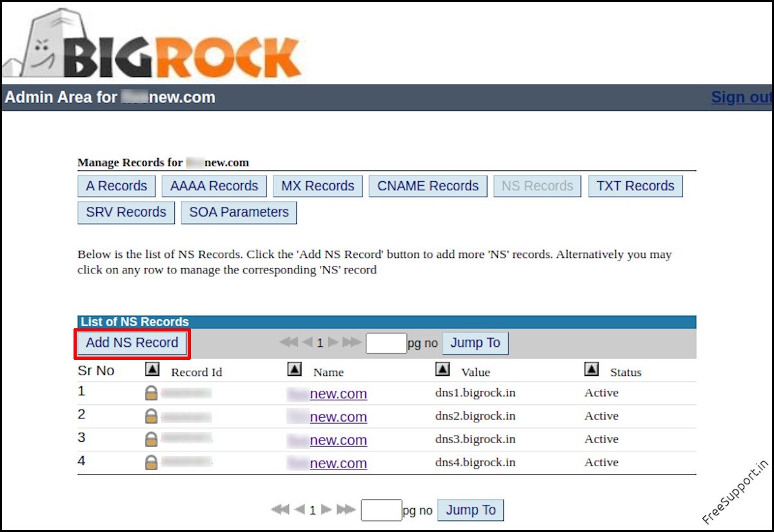
Task: Open the MX Records tab
Action: point(318,186)
